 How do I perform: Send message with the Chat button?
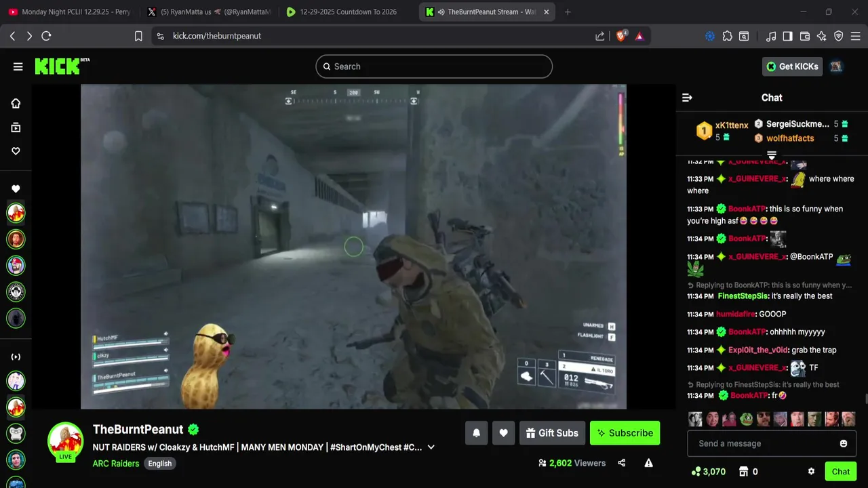click(840, 472)
